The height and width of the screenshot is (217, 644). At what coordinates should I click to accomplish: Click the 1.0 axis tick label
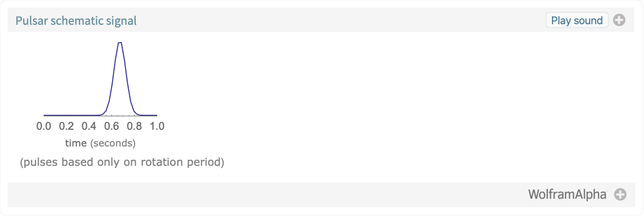pyautogui.click(x=157, y=126)
